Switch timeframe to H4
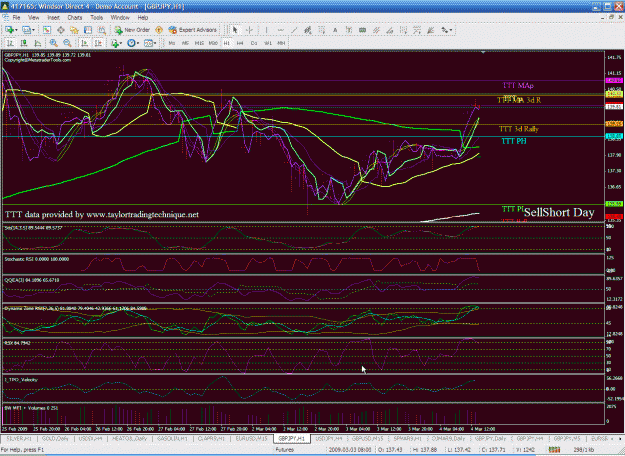Viewport: 625px width, 456px height. (240, 43)
